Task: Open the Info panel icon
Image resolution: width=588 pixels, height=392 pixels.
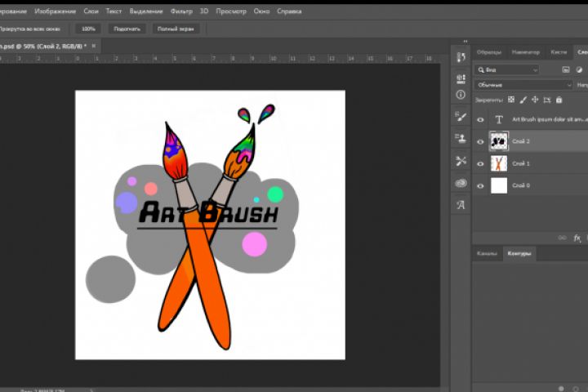Action: click(x=461, y=95)
